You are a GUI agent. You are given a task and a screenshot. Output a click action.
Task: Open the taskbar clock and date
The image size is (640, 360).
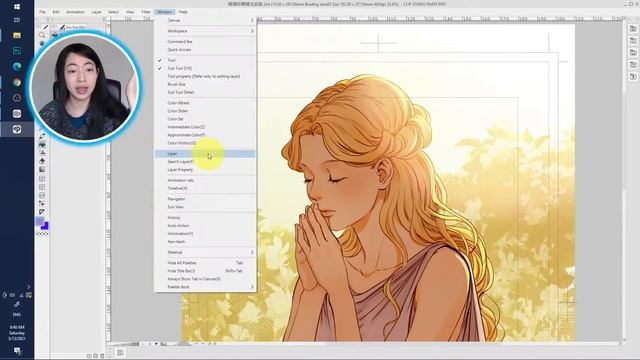(x=17, y=333)
